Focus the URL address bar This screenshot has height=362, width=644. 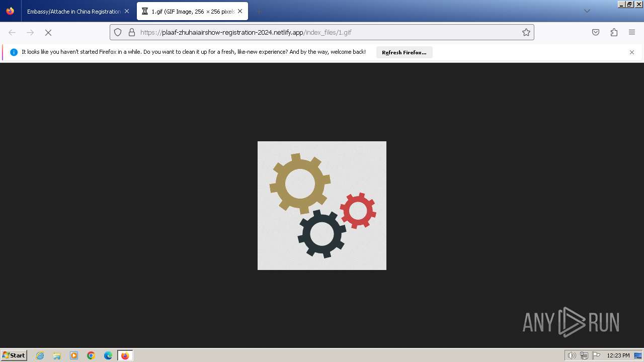coord(322,32)
